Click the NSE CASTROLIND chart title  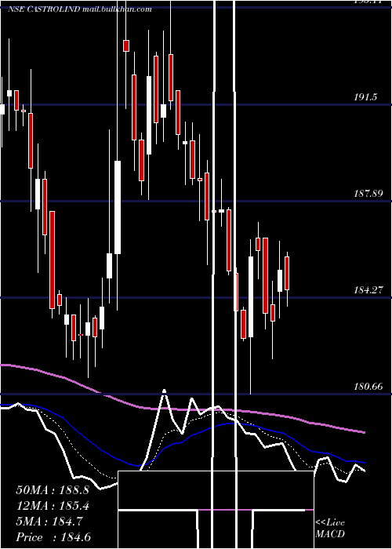(80, 9)
